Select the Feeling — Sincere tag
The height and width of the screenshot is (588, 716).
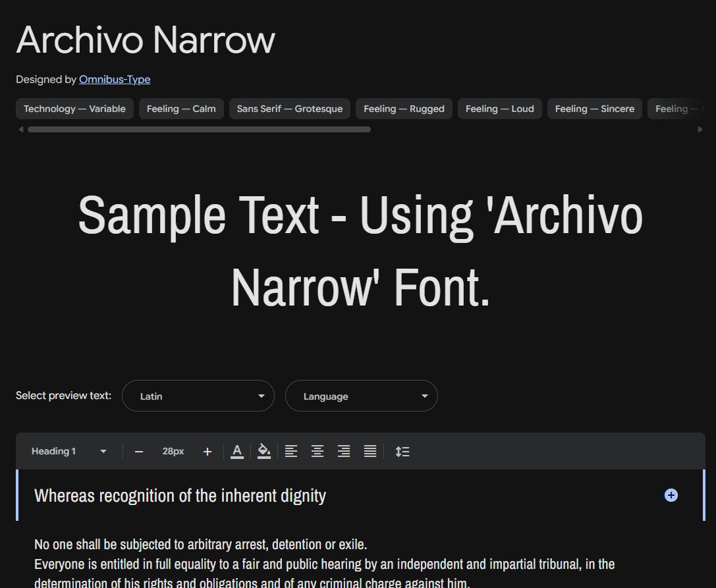595,109
